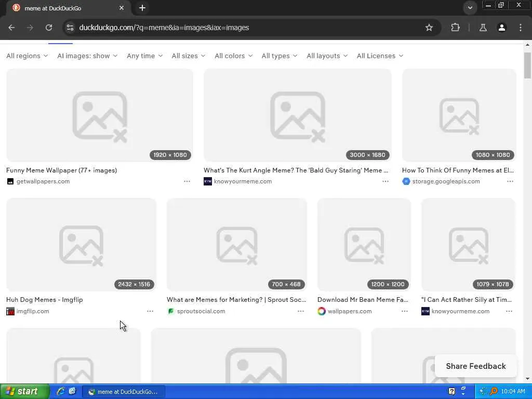Visit imgflip.com source link

(33, 311)
